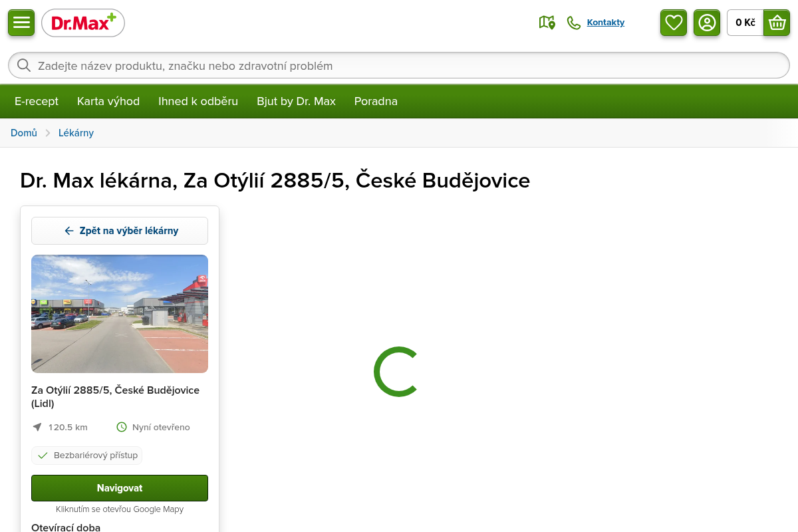This screenshot has height=532, width=798.
Task: Click the Navigovat button
Action: pos(120,488)
